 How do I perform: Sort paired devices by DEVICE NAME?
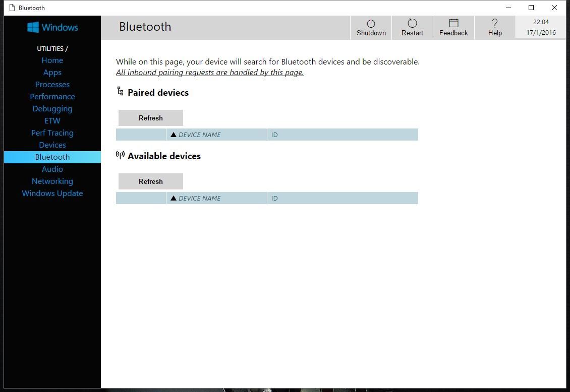(x=199, y=135)
